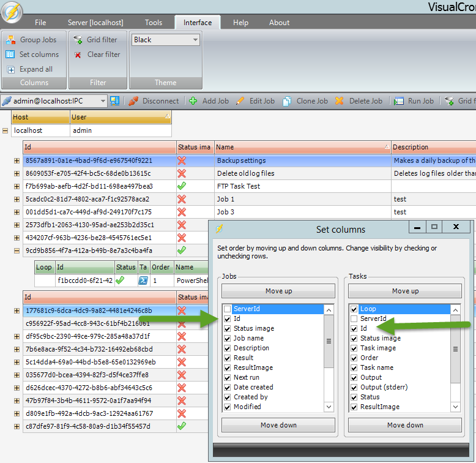
Task: Click the Grid filter ribbon icon
Action: point(78,40)
